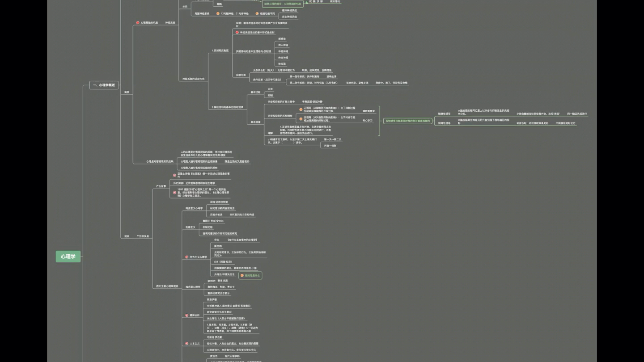Click the 中枢神经 leaf node
The height and width of the screenshot is (362, 644).
[283, 51]
